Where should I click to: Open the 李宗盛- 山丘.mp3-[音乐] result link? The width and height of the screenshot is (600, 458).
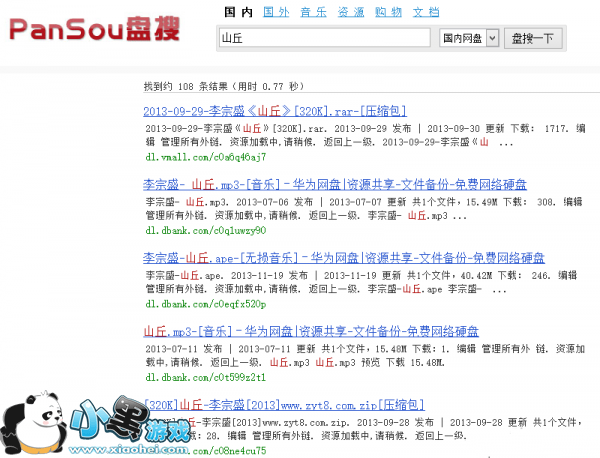coord(335,185)
